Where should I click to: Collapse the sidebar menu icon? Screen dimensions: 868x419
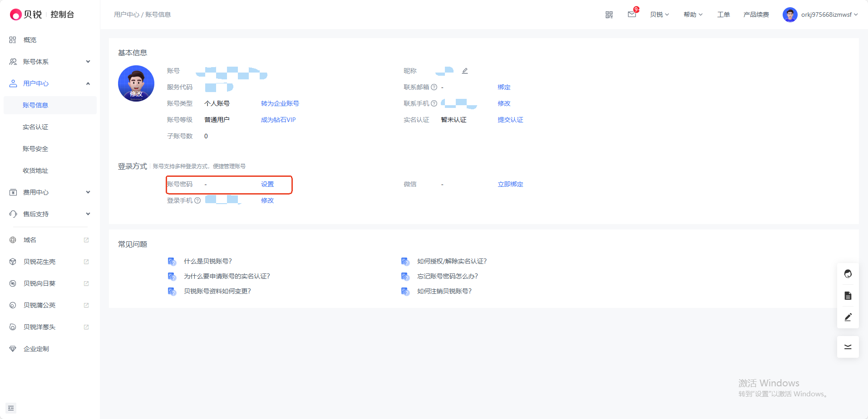tap(11, 408)
